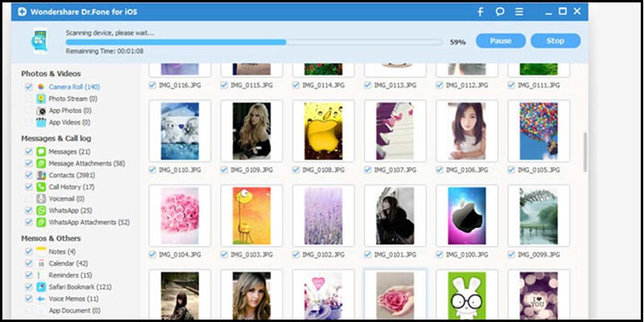Click the IMG_0101.JPG file name
The height and width of the screenshot is (322, 644).
(x=395, y=254)
